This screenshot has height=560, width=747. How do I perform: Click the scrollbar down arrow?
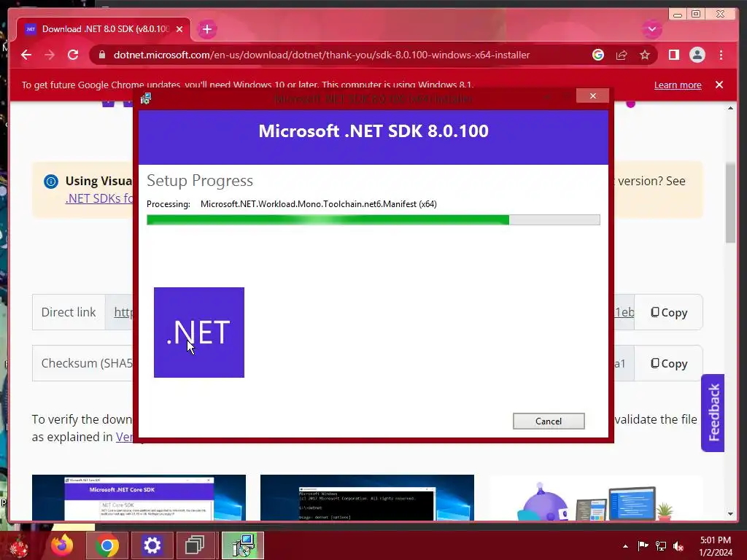pyautogui.click(x=731, y=514)
